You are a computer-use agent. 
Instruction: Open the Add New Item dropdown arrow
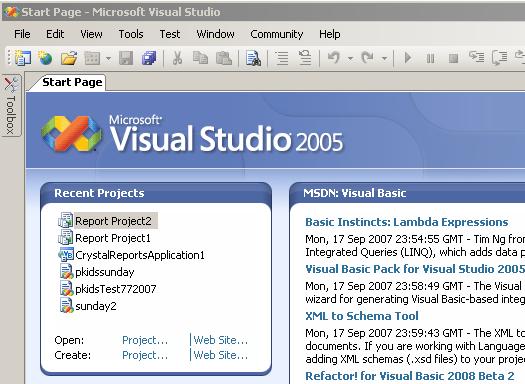point(108,59)
